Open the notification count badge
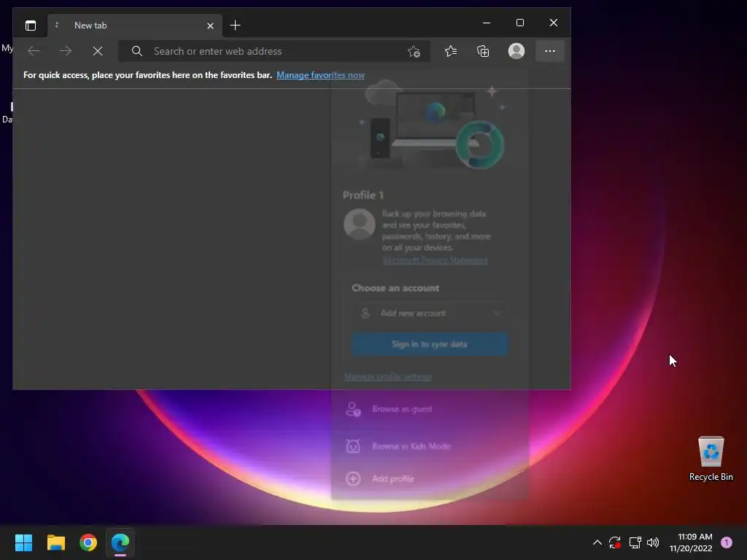 pyautogui.click(x=727, y=542)
